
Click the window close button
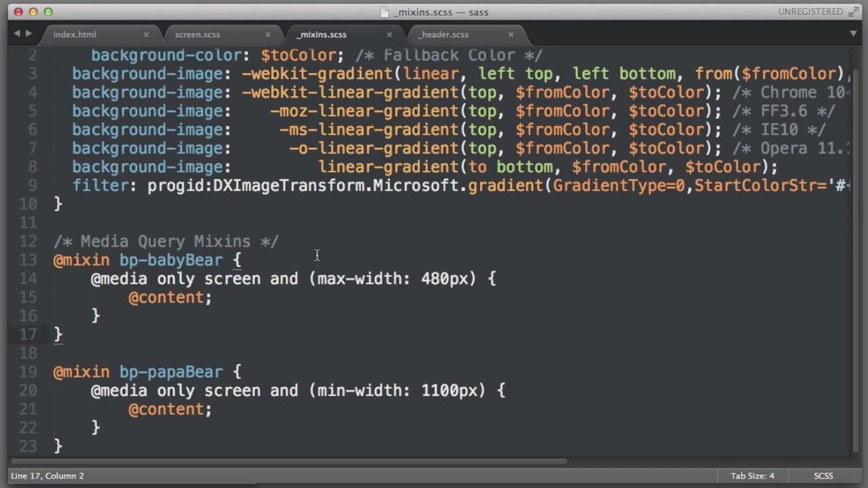[x=18, y=12]
